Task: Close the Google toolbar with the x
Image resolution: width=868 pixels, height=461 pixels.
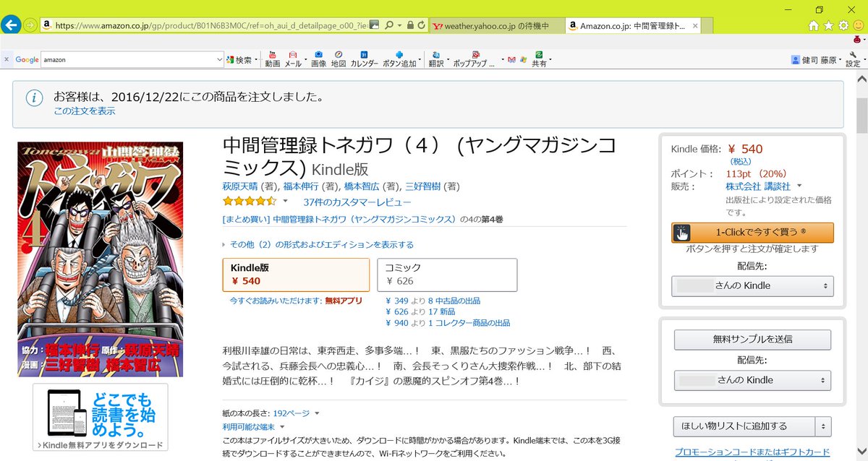Action: pos(7,60)
